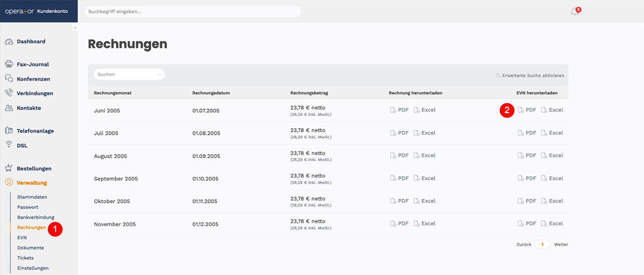Click the Oktober 2005 row label
The width and height of the screenshot is (644, 275).
coord(112,201)
